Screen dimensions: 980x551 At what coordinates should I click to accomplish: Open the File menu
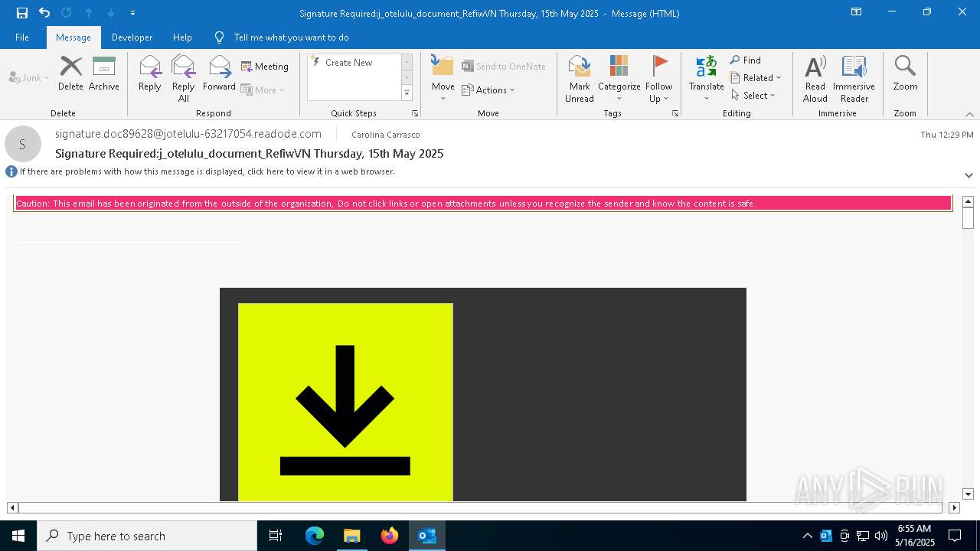point(22,37)
